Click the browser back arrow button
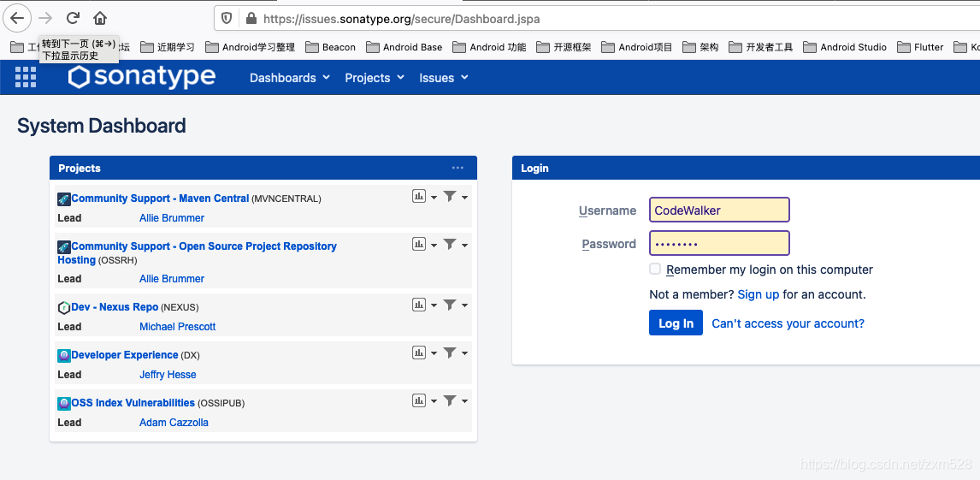The height and width of the screenshot is (480, 980). tap(17, 17)
